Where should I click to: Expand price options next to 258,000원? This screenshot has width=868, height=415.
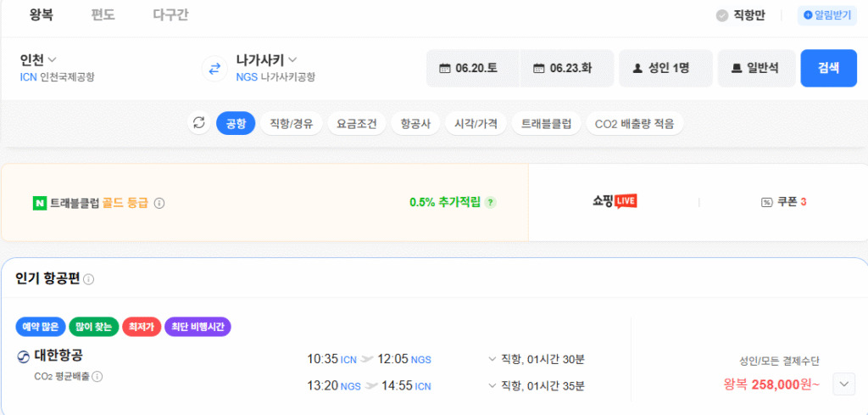click(843, 384)
